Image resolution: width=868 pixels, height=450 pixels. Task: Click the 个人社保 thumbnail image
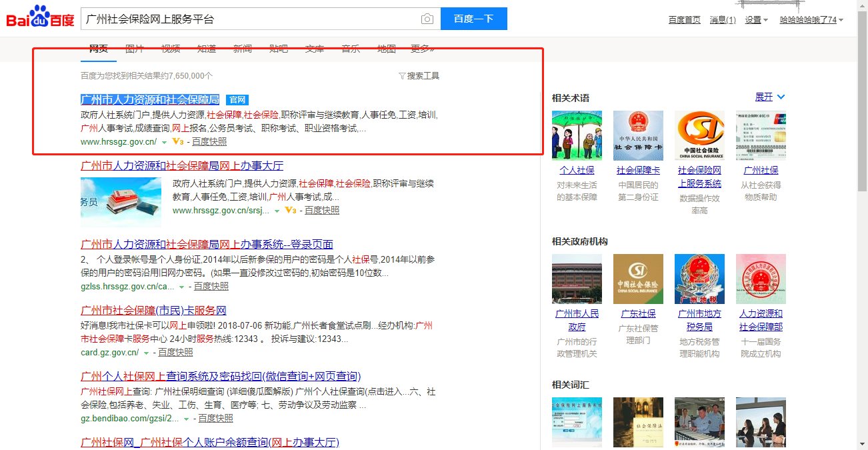tap(577, 134)
